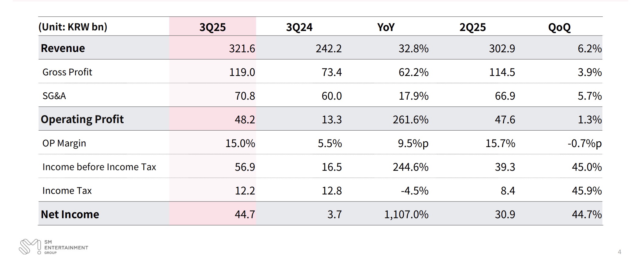The width and height of the screenshot is (644, 268).
Task: Click the 261.6% operating profit YoY value
Action: [410, 120]
